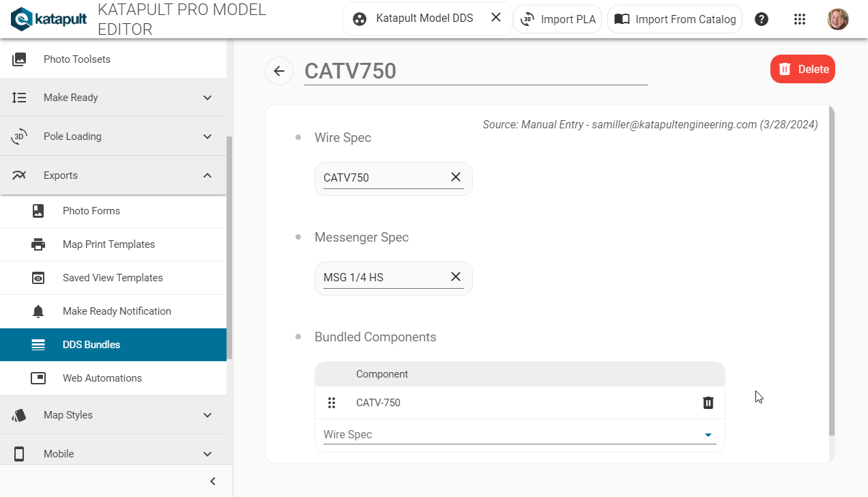
Task: Click the Import From Catalog button
Action: (675, 19)
